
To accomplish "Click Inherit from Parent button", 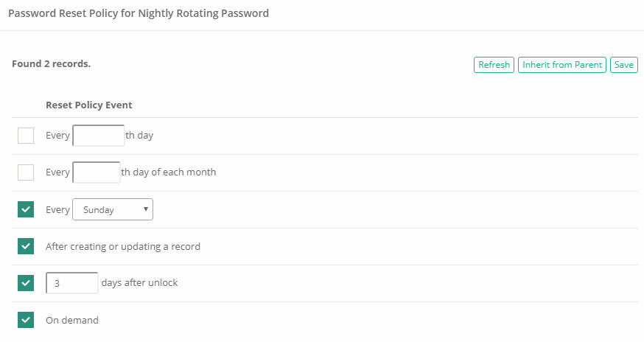I will coord(562,65).
